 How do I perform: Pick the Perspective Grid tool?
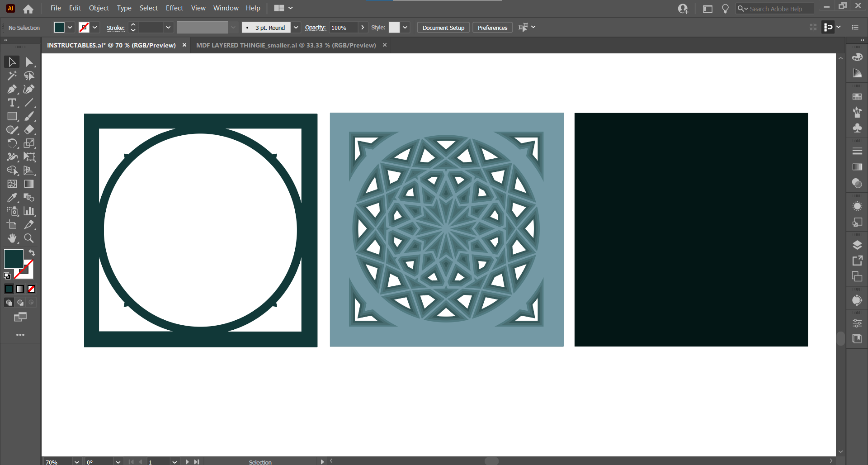coord(29,171)
